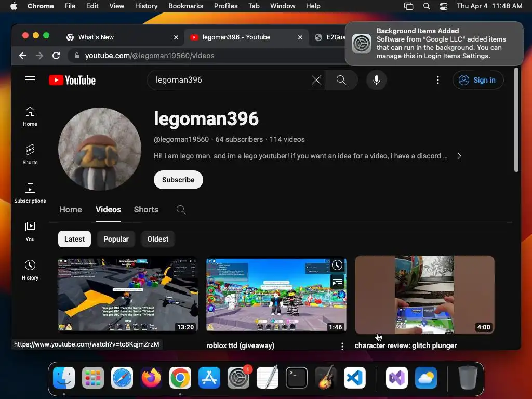Subscribe to legoman396
532x399 pixels.
point(178,180)
